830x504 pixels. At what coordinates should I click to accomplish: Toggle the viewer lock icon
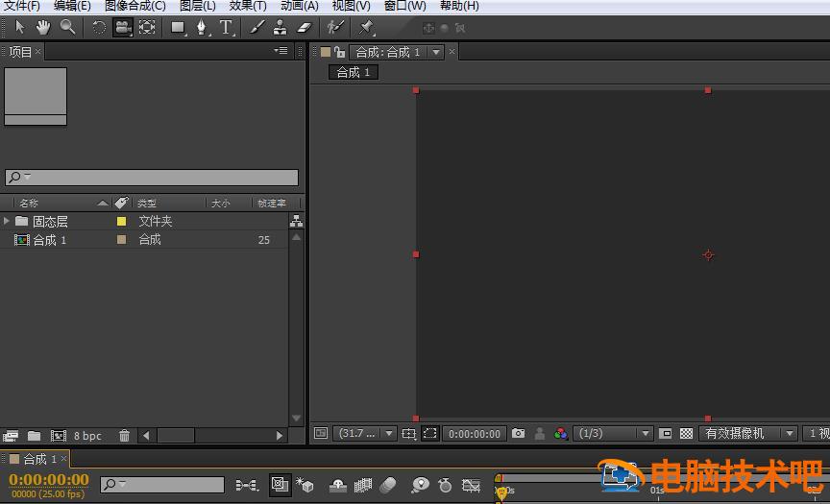[x=339, y=52]
